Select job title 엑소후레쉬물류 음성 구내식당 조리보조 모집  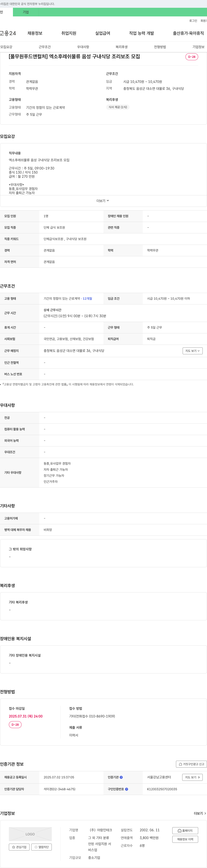pyautogui.click(x=74, y=57)
